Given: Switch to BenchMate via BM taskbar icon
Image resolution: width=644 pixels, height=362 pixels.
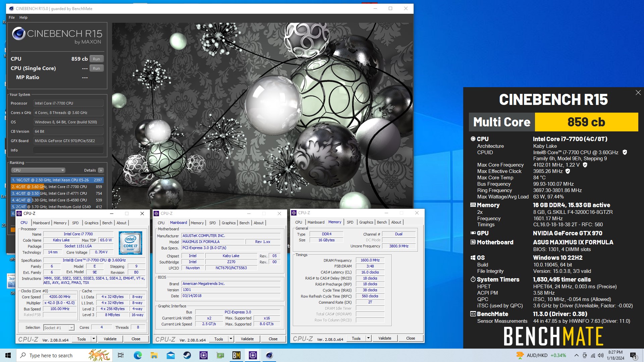Looking at the screenshot, I should [x=236, y=355].
